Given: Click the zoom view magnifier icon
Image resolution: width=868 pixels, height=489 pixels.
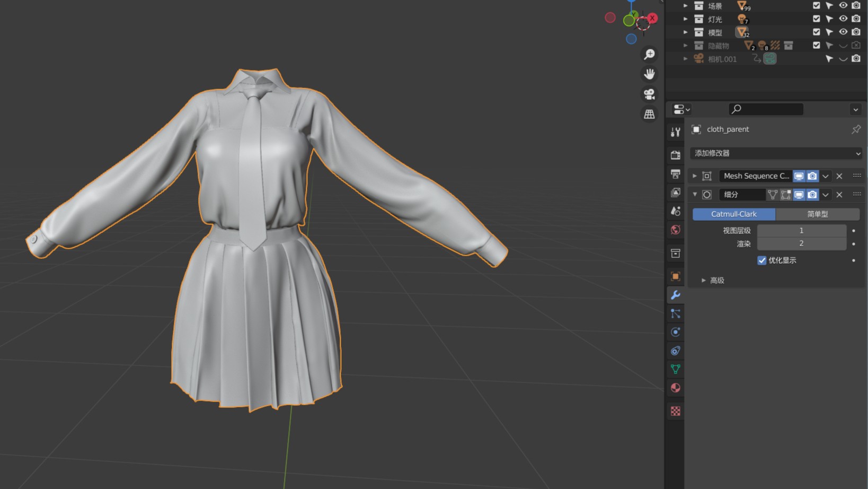Looking at the screenshot, I should pos(649,54).
